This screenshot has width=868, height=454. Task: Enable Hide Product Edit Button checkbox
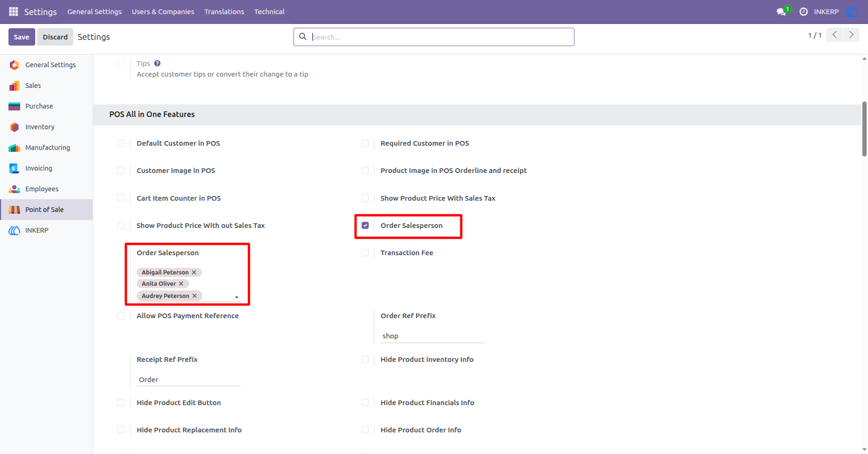point(121,402)
